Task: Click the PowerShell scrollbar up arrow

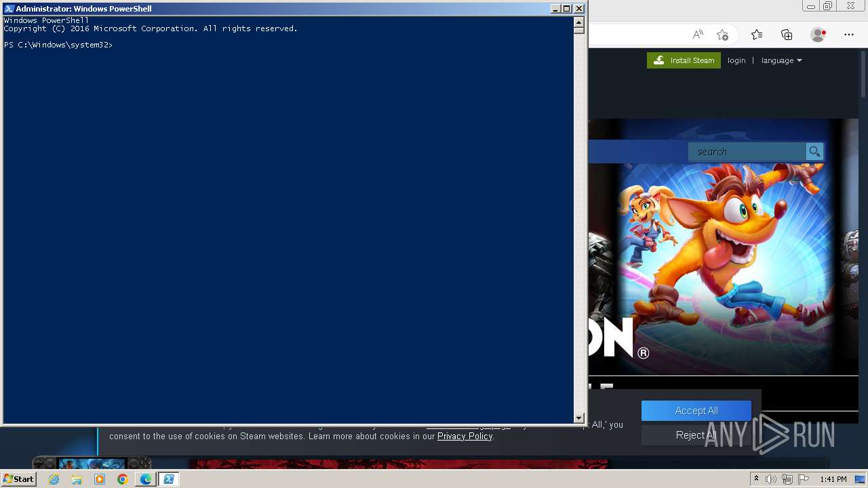Action: tap(578, 21)
